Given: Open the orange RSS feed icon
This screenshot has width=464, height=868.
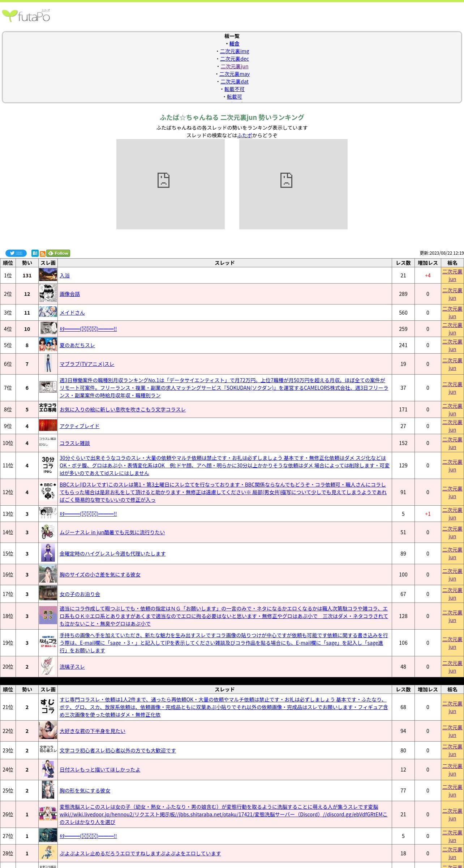Looking at the screenshot, I should pos(42,254).
